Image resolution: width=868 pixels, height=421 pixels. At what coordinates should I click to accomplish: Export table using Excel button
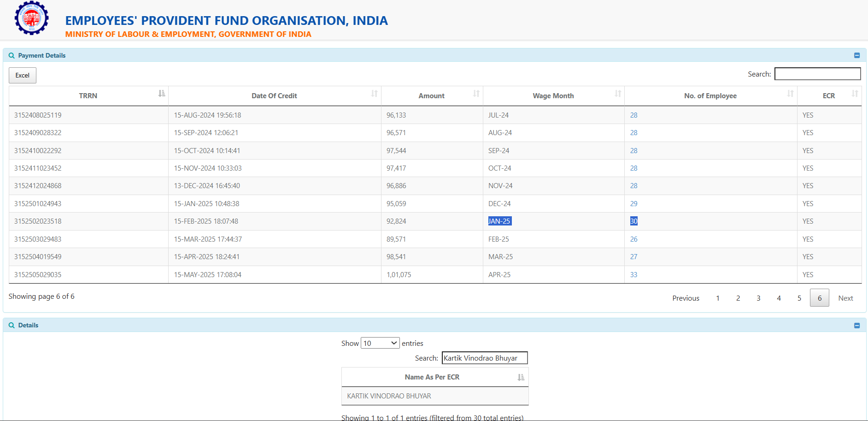pyautogui.click(x=23, y=75)
